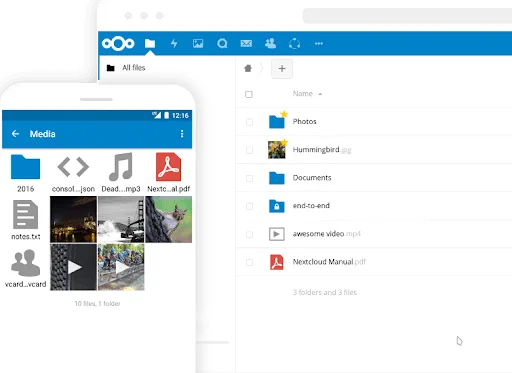
Task: Open the Photos folder name
Action: [x=304, y=121]
